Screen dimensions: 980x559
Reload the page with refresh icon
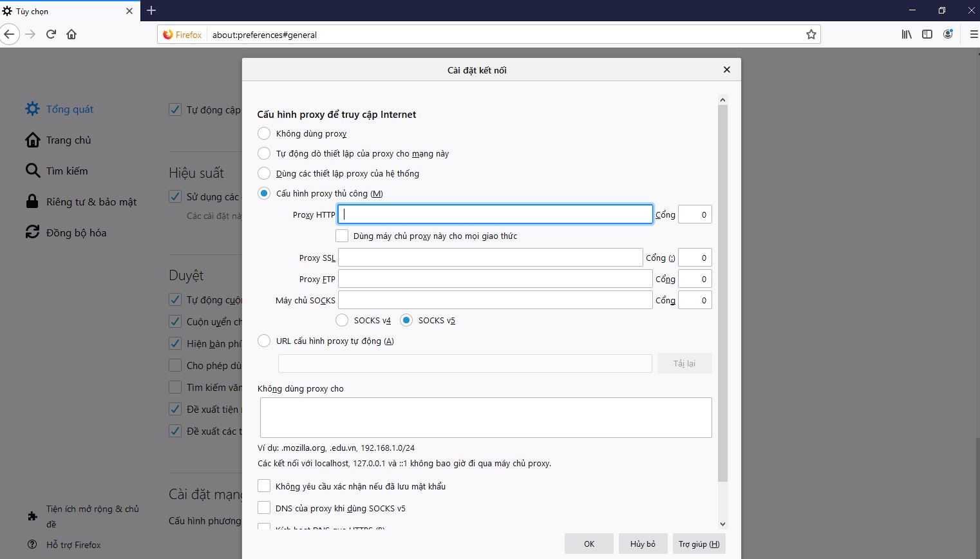(x=51, y=34)
